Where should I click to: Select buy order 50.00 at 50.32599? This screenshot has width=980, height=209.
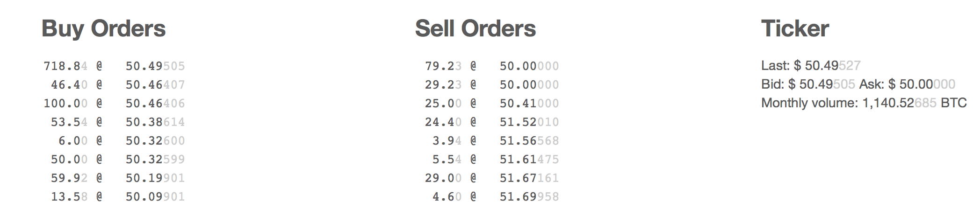(118, 160)
